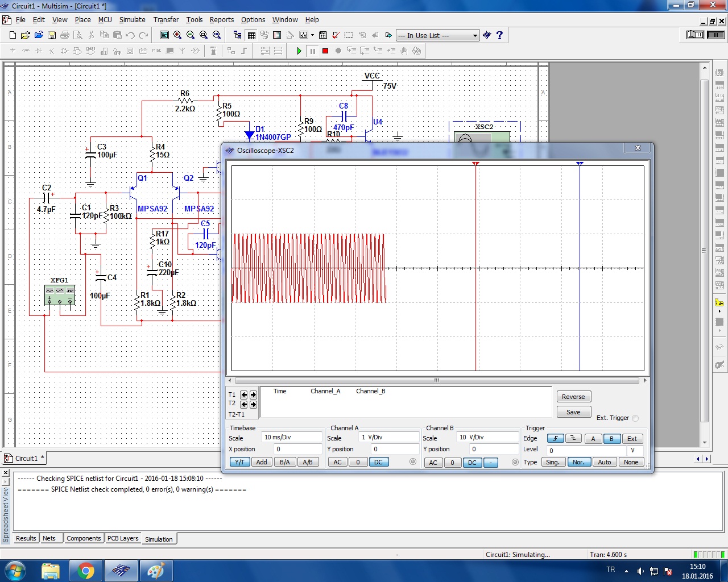The width and height of the screenshot is (728, 582).
Task: Select rising edge trigger icon
Action: pyautogui.click(x=556, y=438)
